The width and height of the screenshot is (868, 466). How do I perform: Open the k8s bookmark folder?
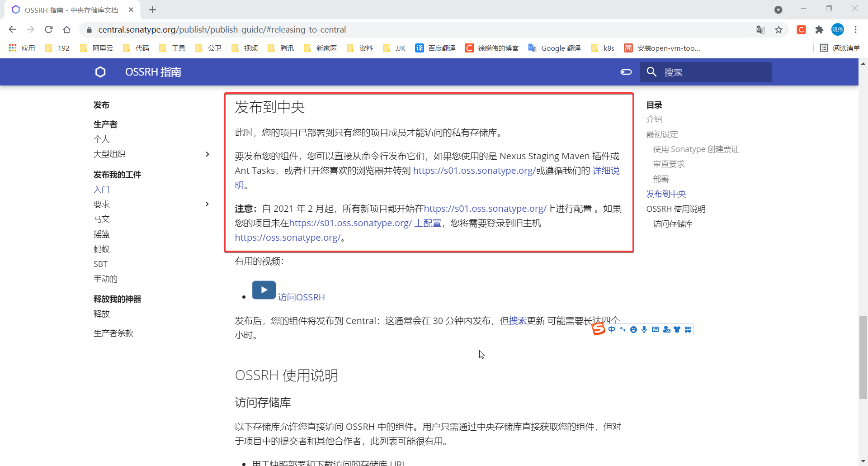pos(603,48)
